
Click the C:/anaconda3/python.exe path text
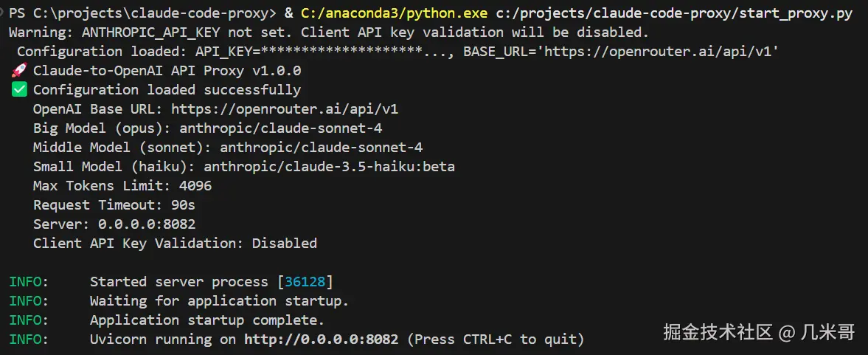(395, 13)
